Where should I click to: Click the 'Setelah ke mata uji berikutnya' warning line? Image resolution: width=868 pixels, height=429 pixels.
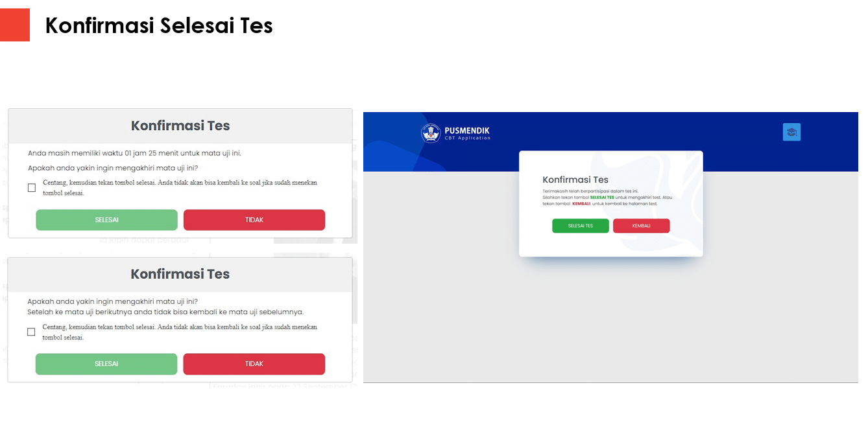pyautogui.click(x=165, y=312)
